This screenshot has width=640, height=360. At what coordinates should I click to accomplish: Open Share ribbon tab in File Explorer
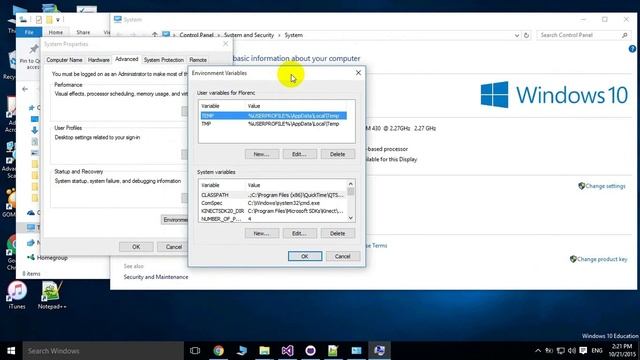(x=83, y=32)
